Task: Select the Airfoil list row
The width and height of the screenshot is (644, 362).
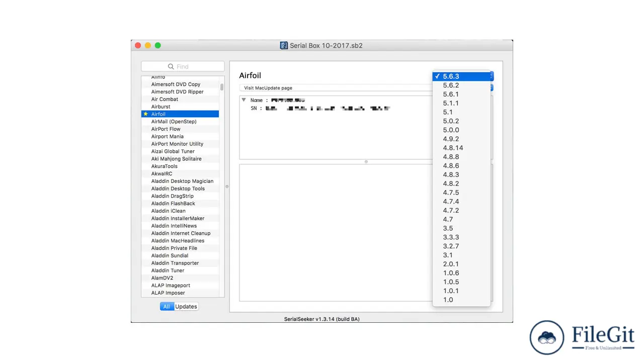Action: tap(180, 114)
